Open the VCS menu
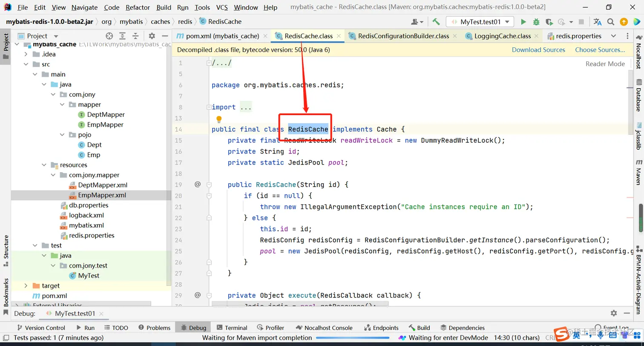The image size is (644, 346). pyautogui.click(x=222, y=7)
